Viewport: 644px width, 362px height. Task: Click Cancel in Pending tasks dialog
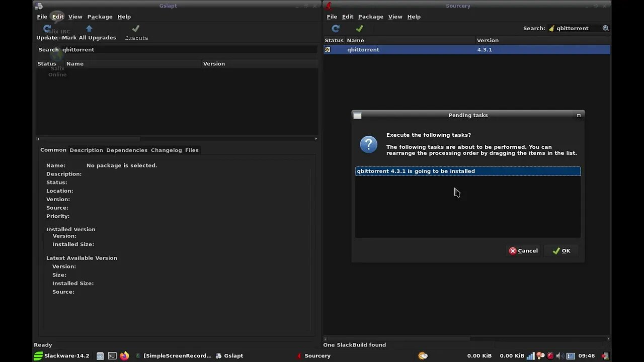pyautogui.click(x=523, y=251)
